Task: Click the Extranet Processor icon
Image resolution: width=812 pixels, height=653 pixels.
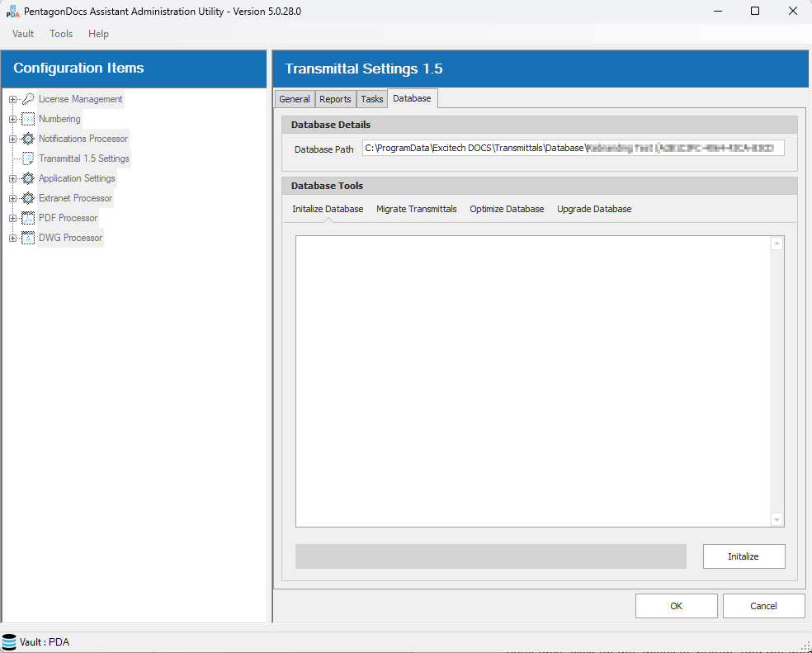Action: pyautogui.click(x=28, y=198)
